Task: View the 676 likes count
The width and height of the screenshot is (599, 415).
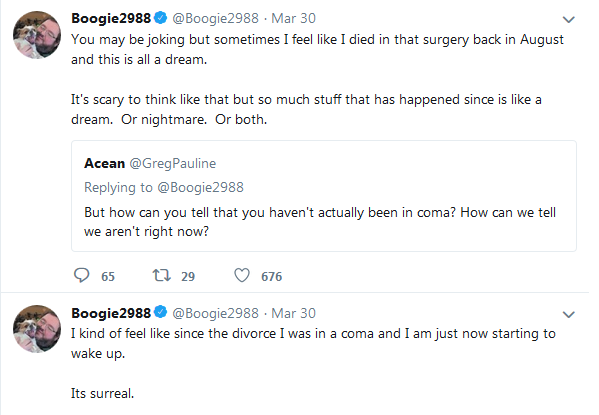Action: tap(272, 276)
